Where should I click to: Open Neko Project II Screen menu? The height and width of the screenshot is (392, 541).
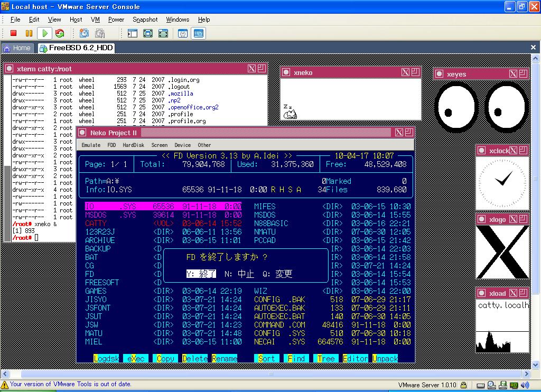point(160,145)
